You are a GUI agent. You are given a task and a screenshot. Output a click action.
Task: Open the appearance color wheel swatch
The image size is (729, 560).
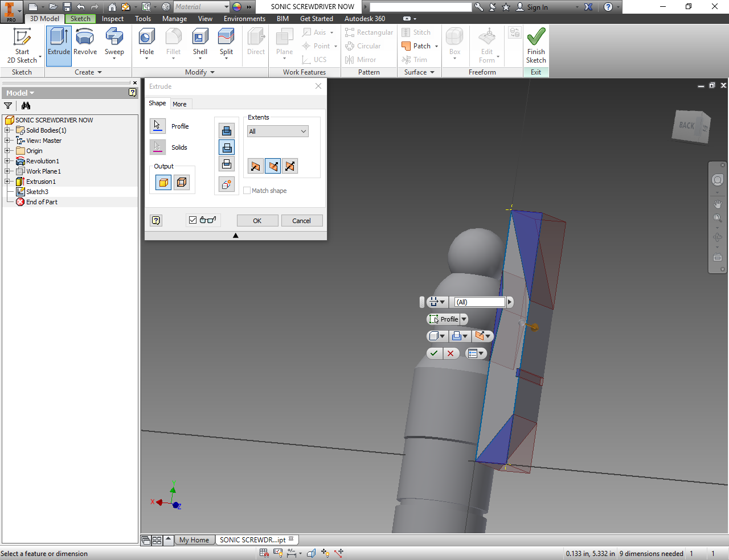coord(237,7)
